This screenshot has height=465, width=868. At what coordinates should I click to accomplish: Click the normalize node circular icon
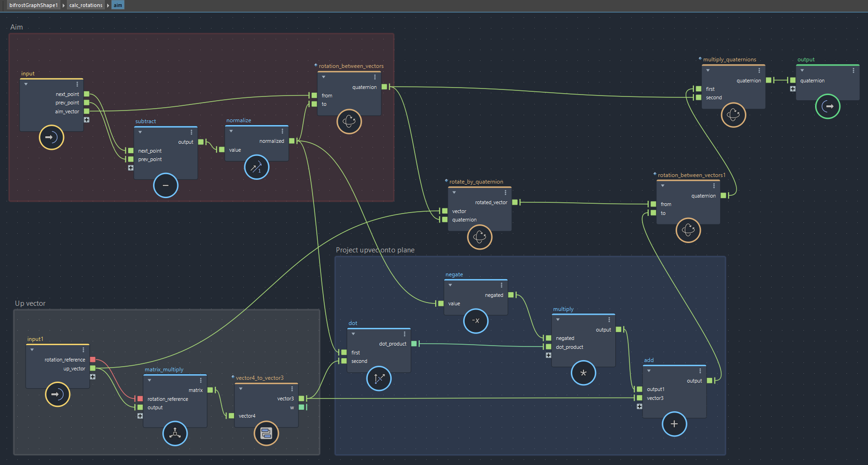pos(256,167)
